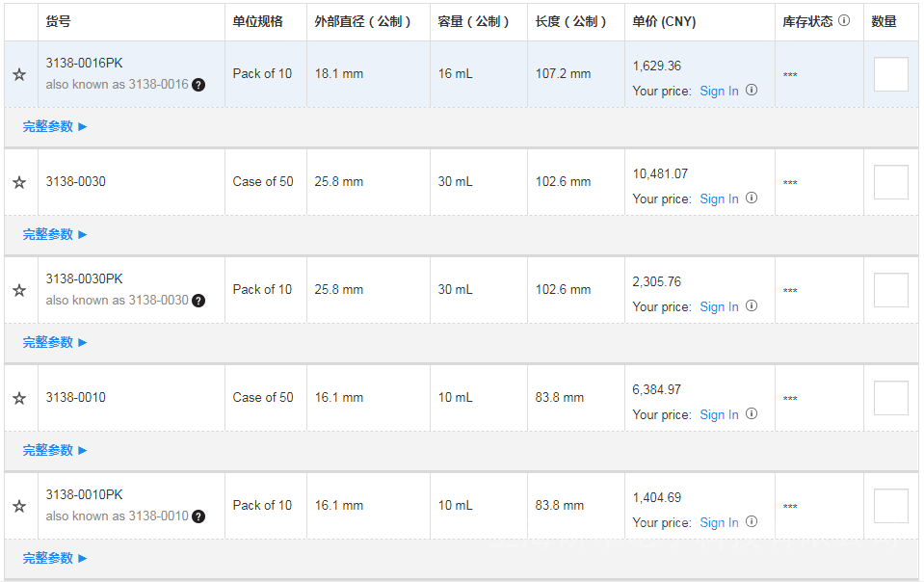This screenshot has height=582, width=924.
Task: Click the 单价 (CNY) column header
Action: coord(664,21)
